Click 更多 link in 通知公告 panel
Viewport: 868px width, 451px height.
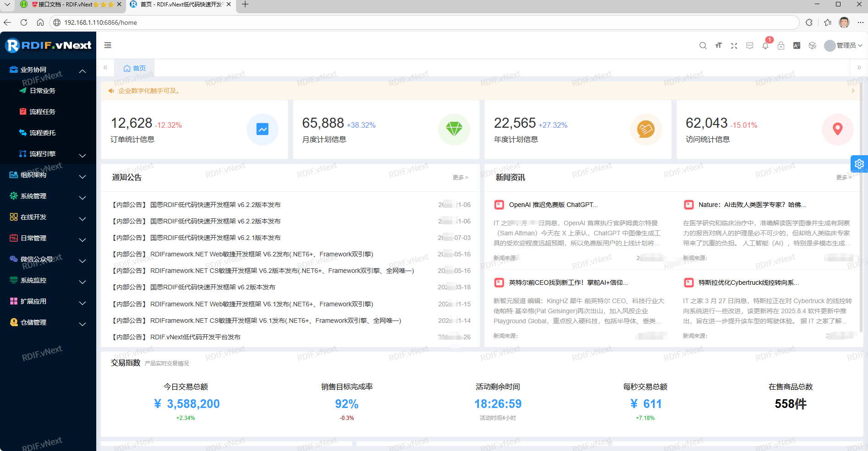tap(460, 177)
